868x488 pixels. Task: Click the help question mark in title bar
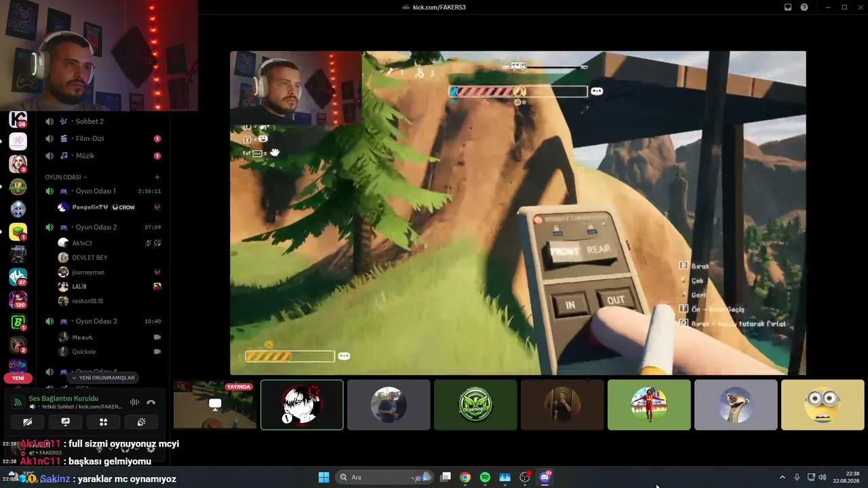pyautogui.click(x=804, y=7)
